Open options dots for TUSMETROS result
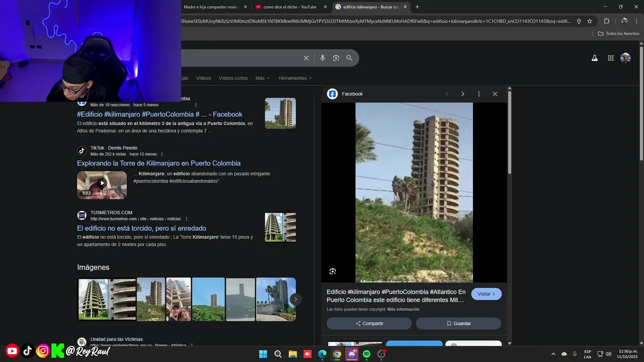 pos(187,219)
